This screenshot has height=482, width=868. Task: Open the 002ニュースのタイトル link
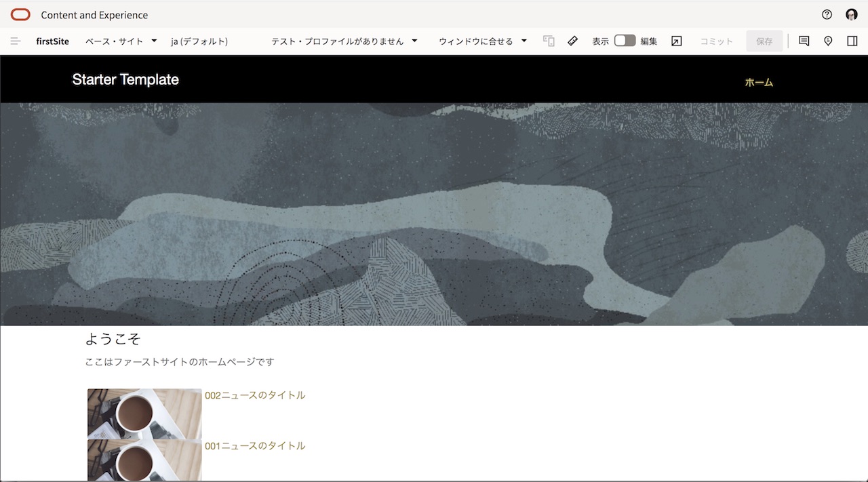[255, 395]
